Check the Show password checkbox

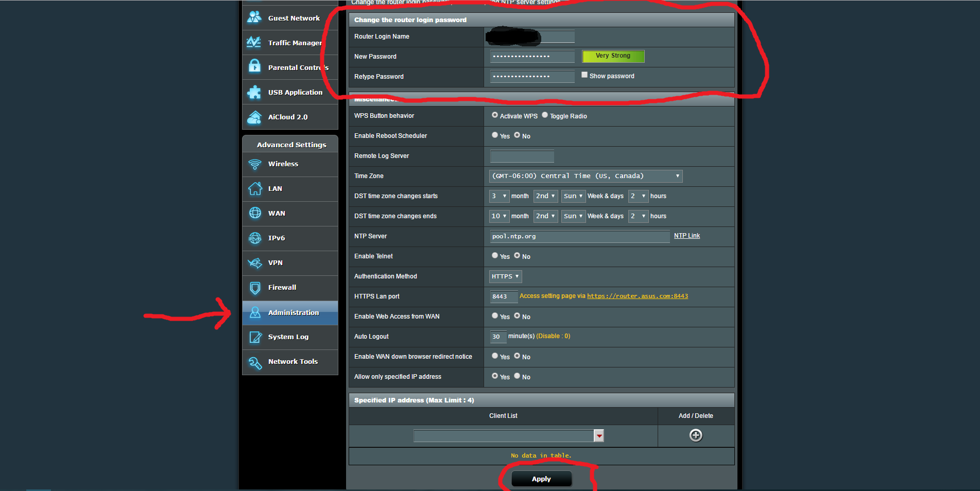tap(584, 75)
